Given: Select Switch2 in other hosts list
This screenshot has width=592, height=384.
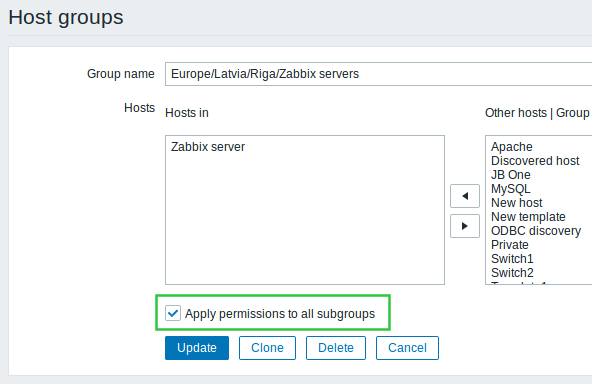Looking at the screenshot, I should [x=512, y=273].
